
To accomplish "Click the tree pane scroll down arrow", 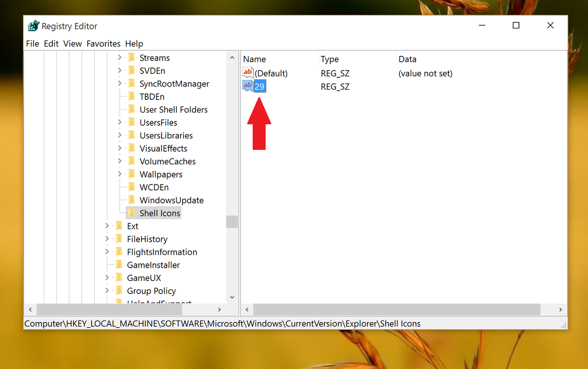I will pyautogui.click(x=232, y=297).
